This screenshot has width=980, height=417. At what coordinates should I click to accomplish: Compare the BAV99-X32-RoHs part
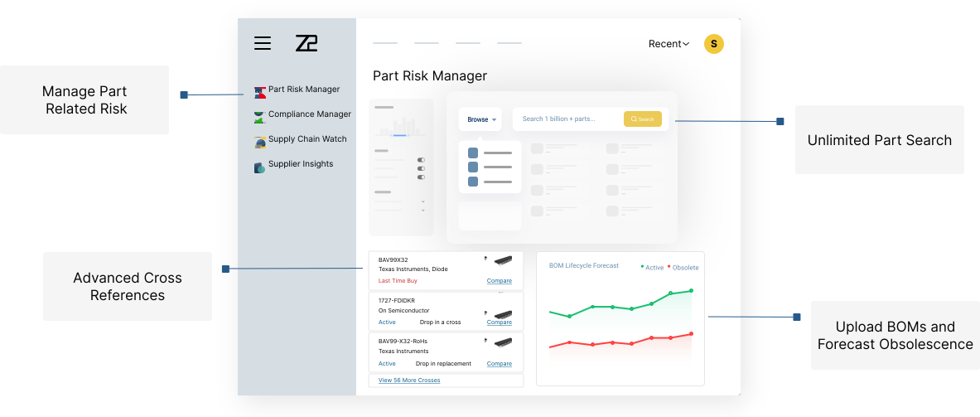(499, 363)
